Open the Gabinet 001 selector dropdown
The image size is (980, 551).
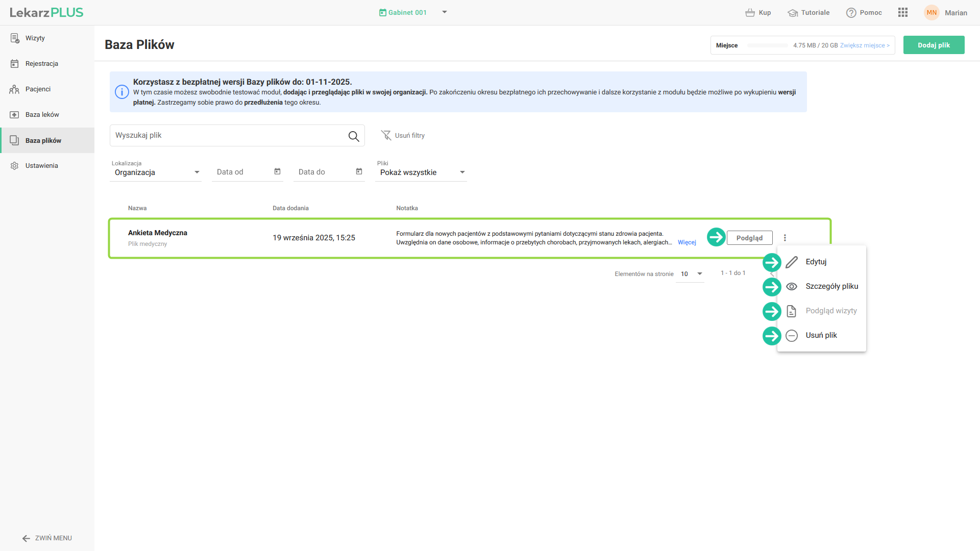click(x=444, y=12)
